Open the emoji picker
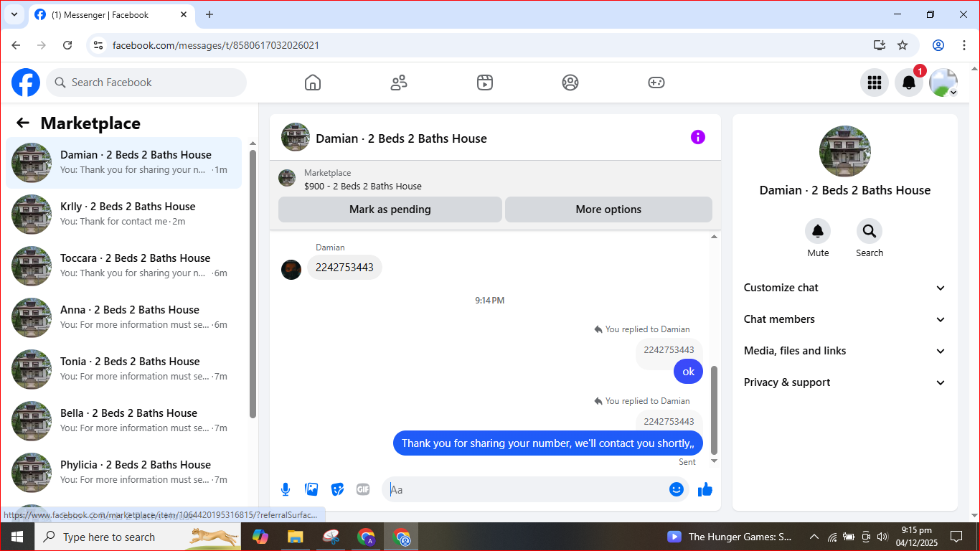The image size is (980, 551). (677, 489)
